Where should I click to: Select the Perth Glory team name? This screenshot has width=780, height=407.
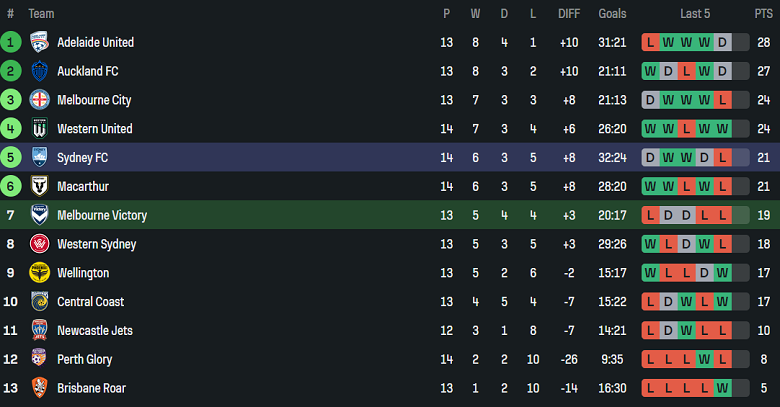tap(85, 359)
